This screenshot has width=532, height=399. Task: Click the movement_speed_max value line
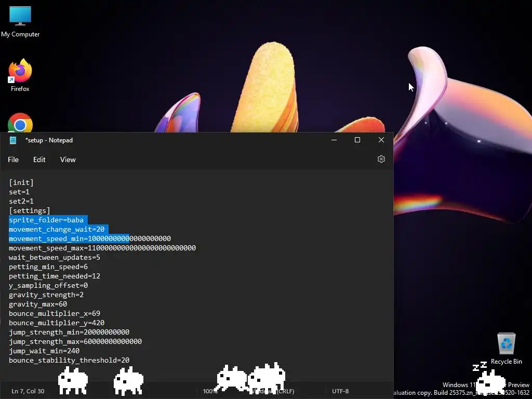click(x=102, y=248)
